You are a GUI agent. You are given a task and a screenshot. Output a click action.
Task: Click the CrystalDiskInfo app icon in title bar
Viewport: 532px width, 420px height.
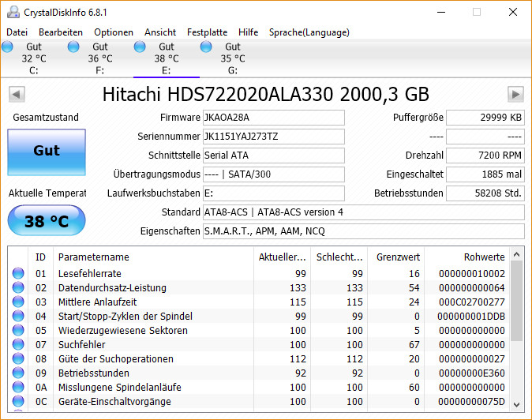pos(13,12)
